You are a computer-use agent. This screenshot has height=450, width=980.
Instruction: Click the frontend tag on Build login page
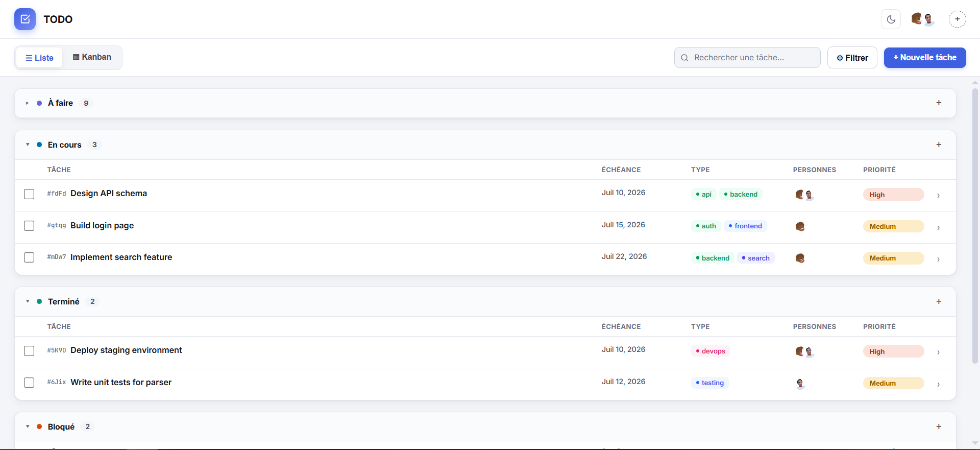click(x=745, y=226)
